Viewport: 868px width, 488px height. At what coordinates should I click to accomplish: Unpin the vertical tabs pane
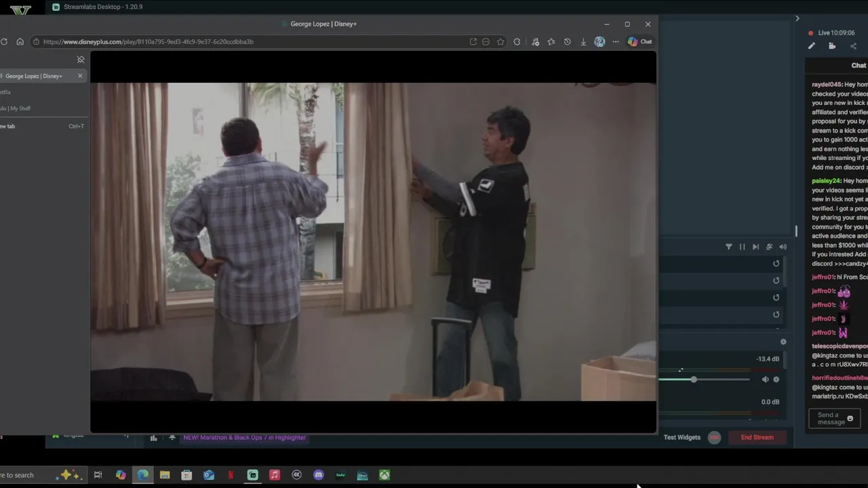pos(80,60)
